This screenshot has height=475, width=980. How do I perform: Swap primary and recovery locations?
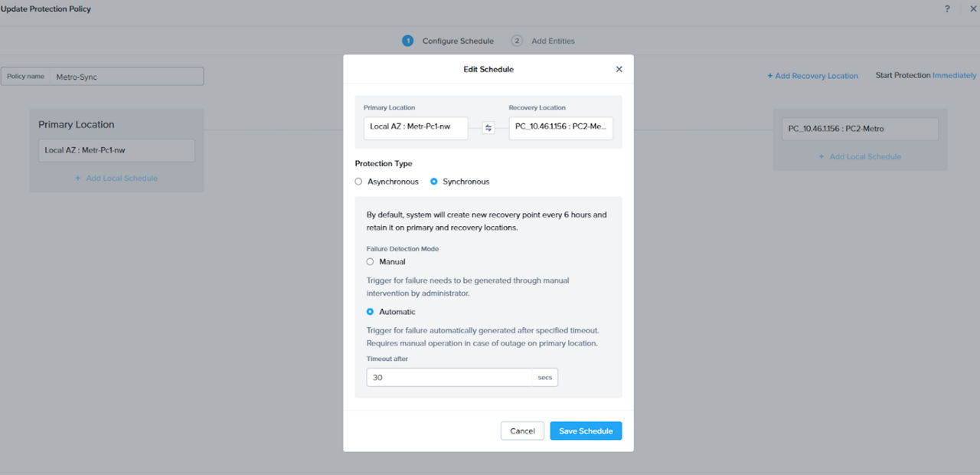click(x=488, y=128)
